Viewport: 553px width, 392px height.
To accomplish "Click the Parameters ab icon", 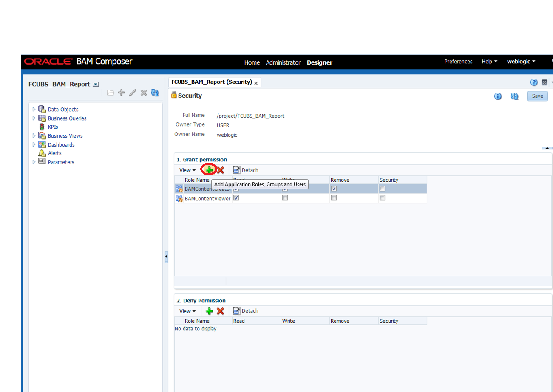I will click(42, 161).
